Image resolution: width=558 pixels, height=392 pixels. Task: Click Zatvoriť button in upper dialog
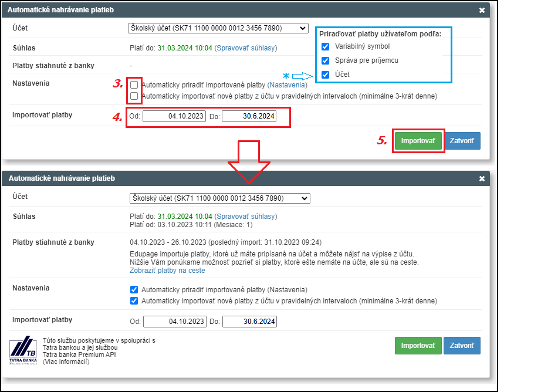tap(462, 141)
